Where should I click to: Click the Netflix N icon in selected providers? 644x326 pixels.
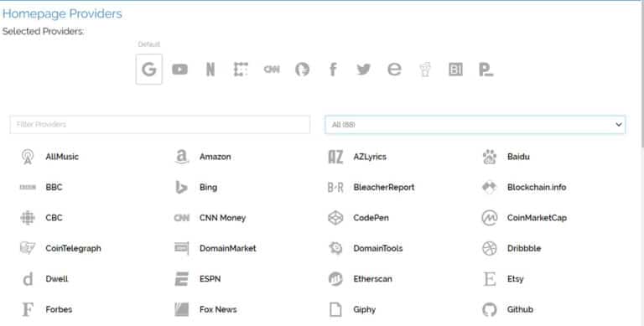pyautogui.click(x=210, y=70)
